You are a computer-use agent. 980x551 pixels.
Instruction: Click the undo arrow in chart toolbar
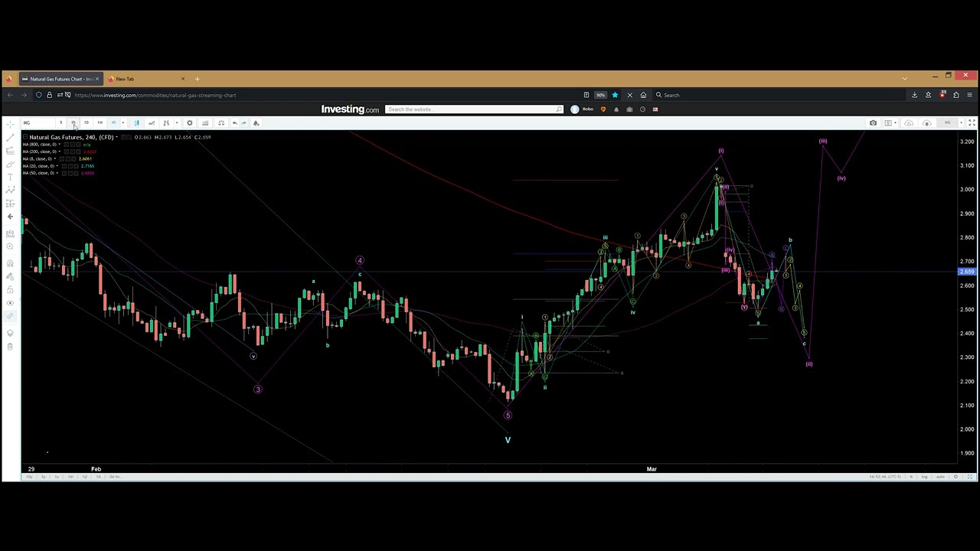[x=235, y=122]
